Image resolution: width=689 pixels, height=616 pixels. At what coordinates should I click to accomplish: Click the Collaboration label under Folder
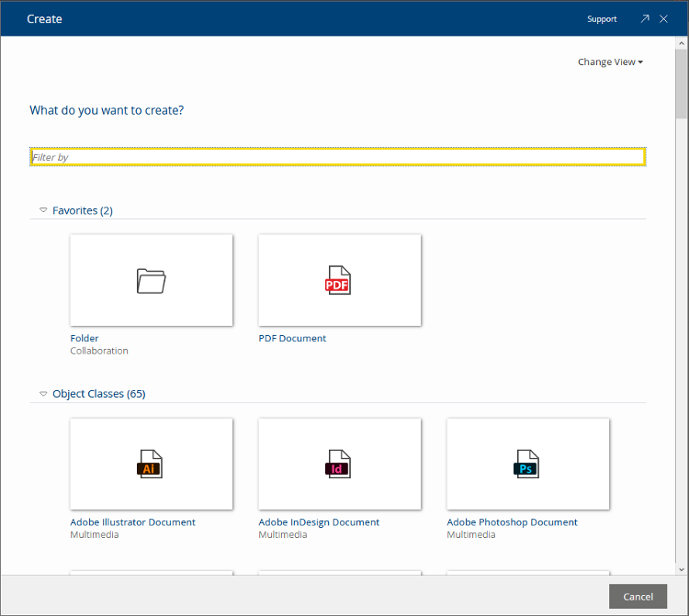[99, 351]
